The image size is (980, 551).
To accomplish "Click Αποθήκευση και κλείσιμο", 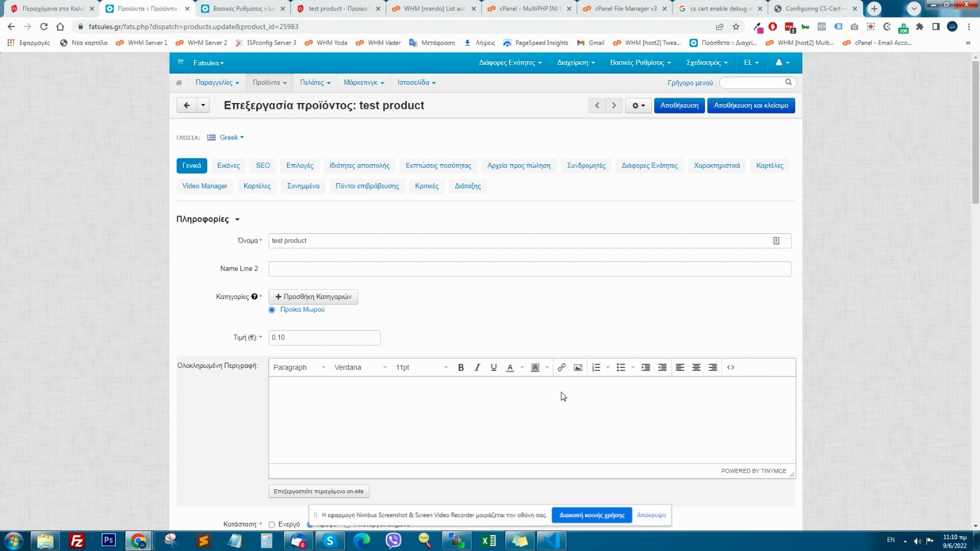I will coord(751,105).
